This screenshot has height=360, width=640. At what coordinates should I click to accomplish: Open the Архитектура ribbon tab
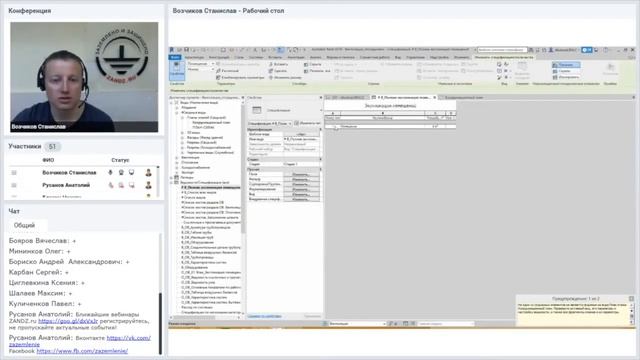(194, 58)
